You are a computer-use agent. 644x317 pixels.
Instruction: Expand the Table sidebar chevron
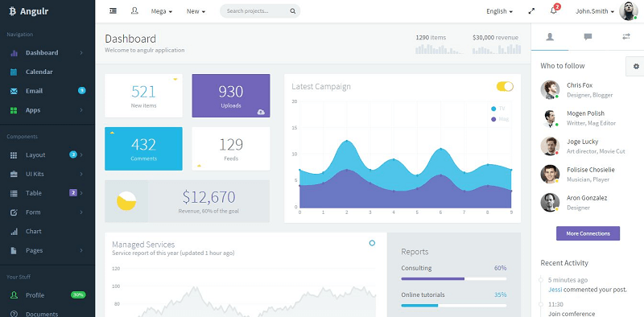pos(81,193)
